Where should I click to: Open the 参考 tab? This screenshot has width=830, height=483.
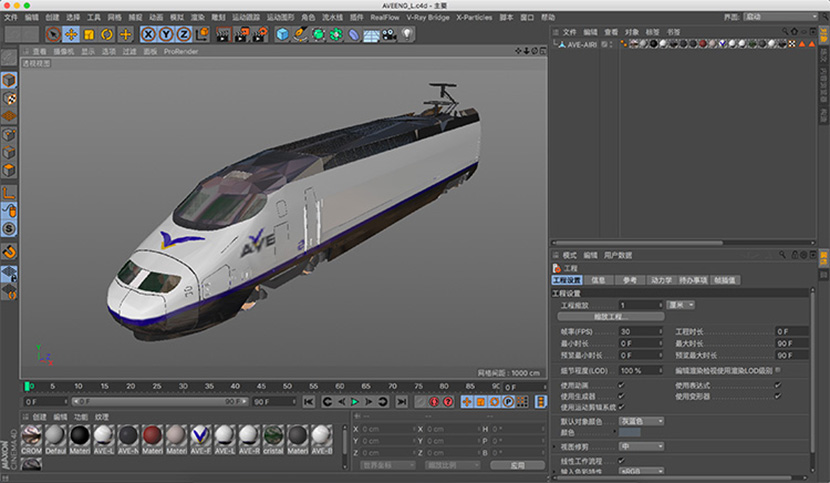630,280
